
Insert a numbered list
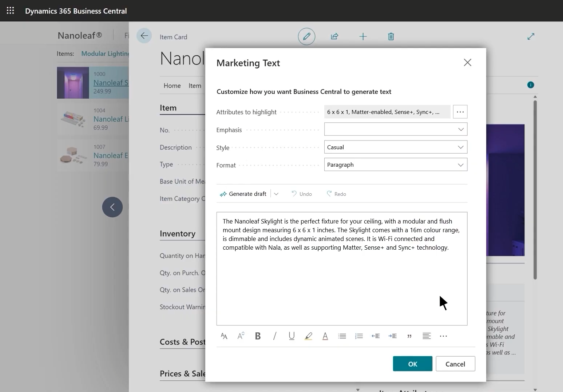click(x=359, y=336)
